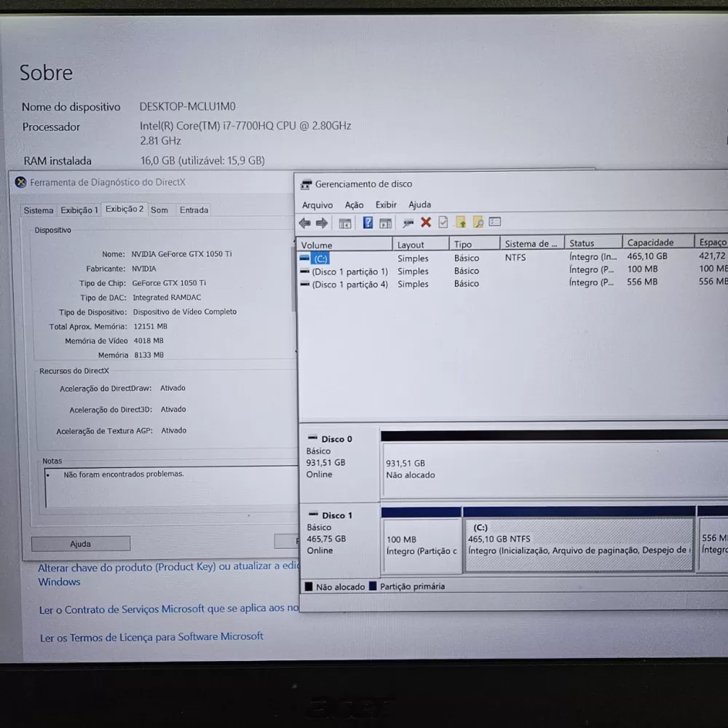Select the (C:) volume drive icon

(x=304, y=258)
